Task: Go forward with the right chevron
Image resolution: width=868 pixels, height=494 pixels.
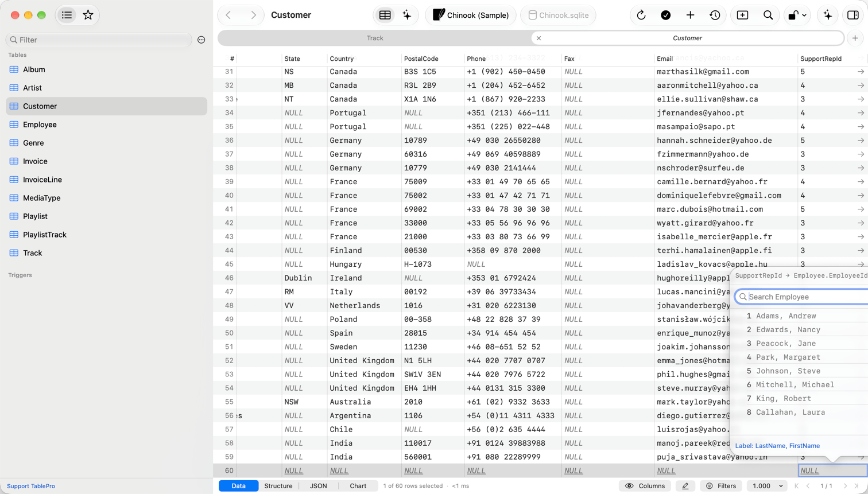Action: (253, 15)
